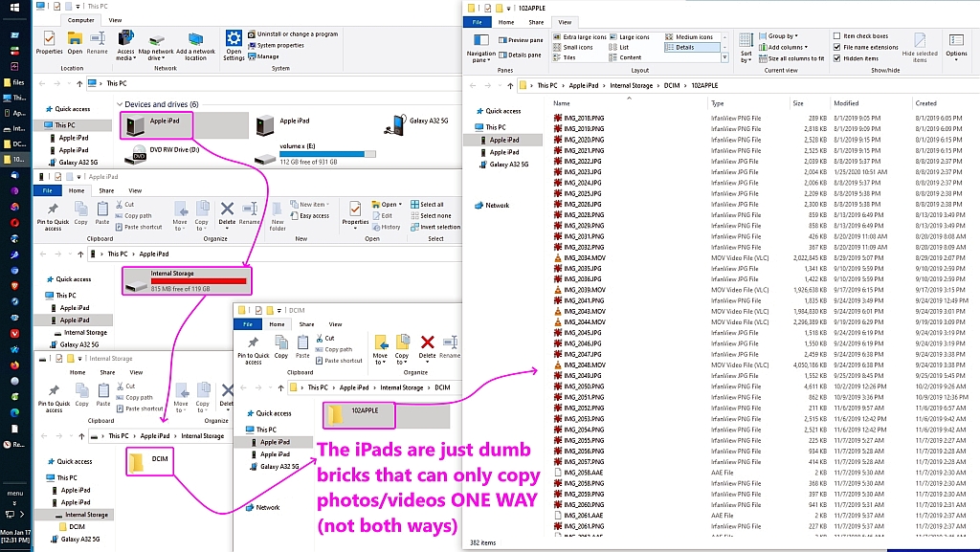Select Details layout option
The width and height of the screenshot is (980, 552).
click(x=691, y=48)
